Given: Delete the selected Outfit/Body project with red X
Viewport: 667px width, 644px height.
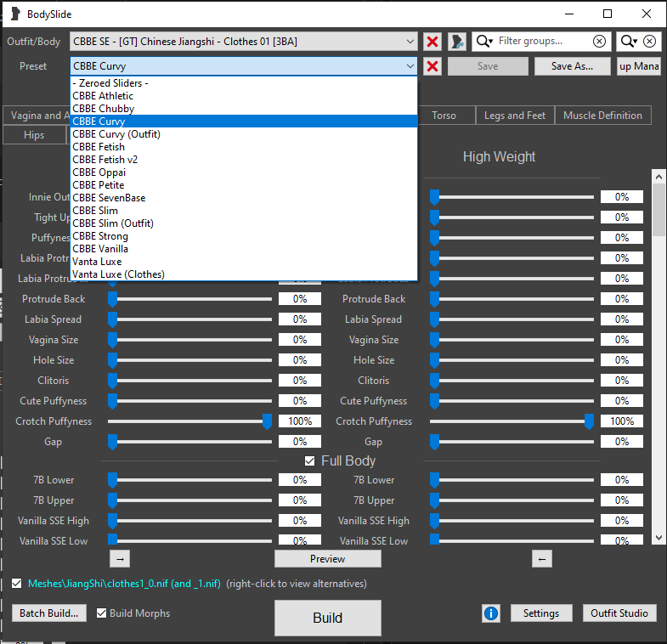Looking at the screenshot, I should click(x=432, y=42).
